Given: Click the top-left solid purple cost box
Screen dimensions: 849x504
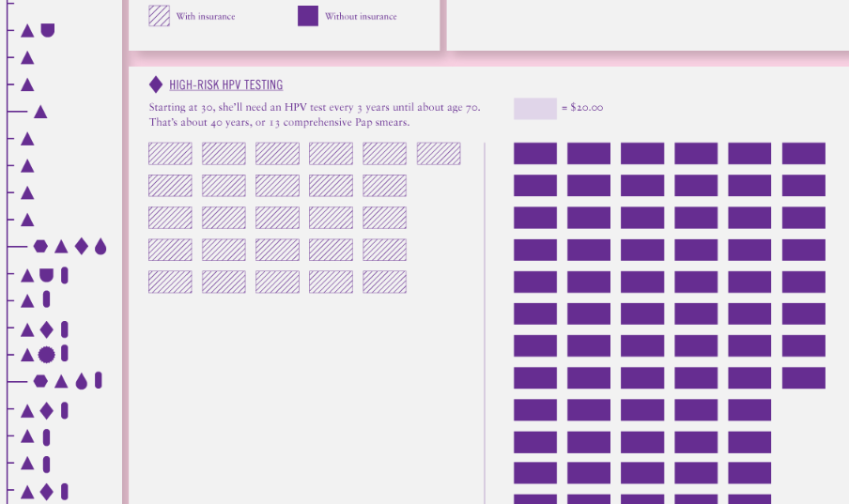Looking at the screenshot, I should [x=535, y=154].
